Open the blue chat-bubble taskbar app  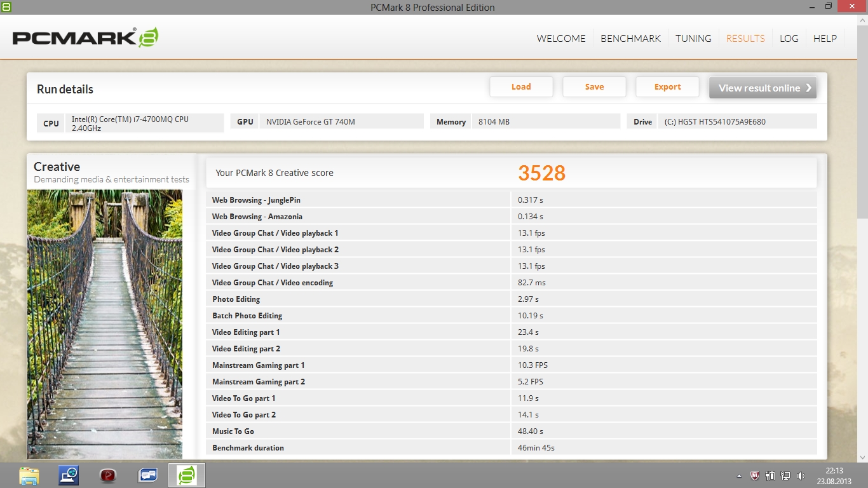pos(147,475)
